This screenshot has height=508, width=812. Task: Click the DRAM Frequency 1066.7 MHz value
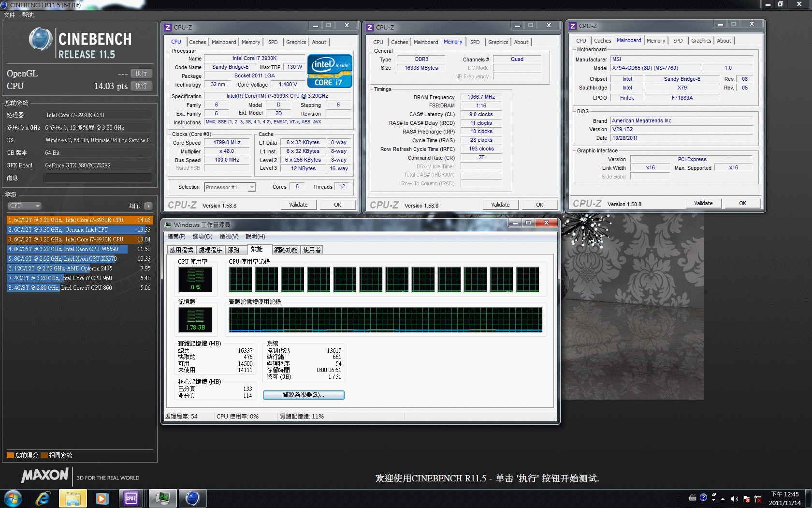click(481, 97)
